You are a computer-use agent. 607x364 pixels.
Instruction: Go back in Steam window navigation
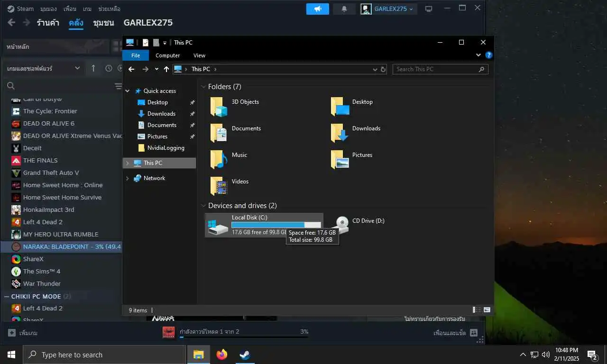[x=11, y=22]
